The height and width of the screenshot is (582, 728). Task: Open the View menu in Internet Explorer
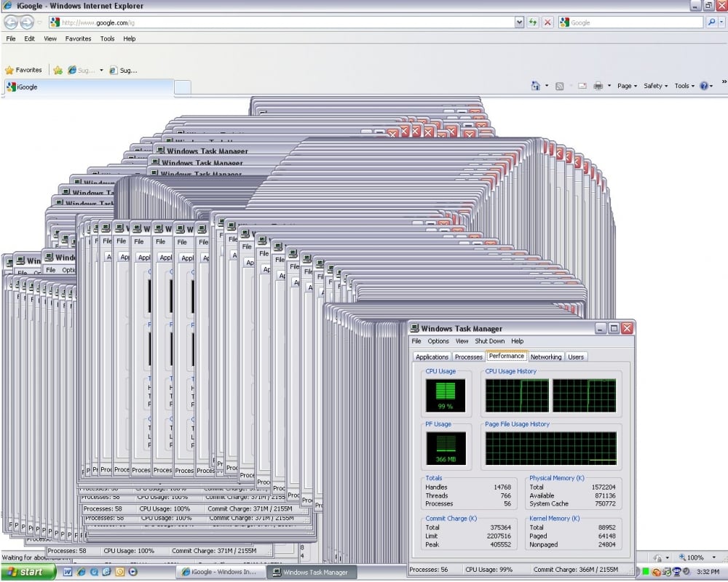tap(50, 39)
